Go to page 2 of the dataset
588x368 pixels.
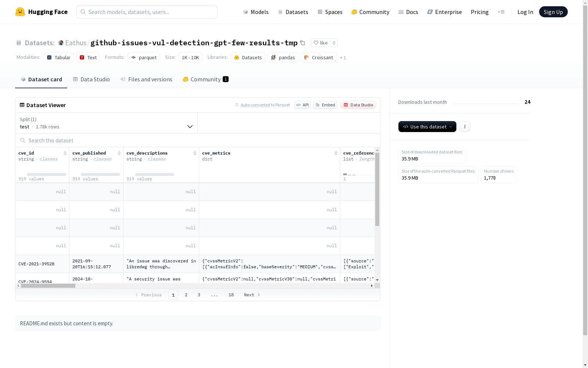tap(186, 295)
